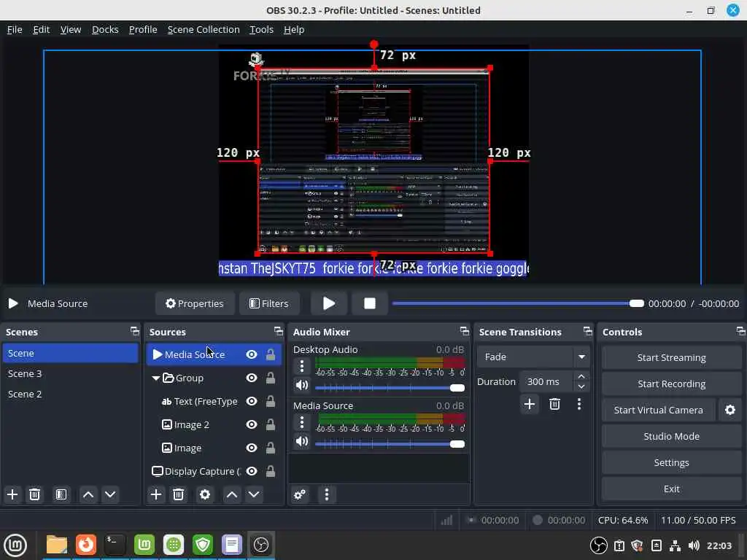Viewport: 747px width, 560px height.
Task: Open the Edit menu
Action: click(x=41, y=29)
